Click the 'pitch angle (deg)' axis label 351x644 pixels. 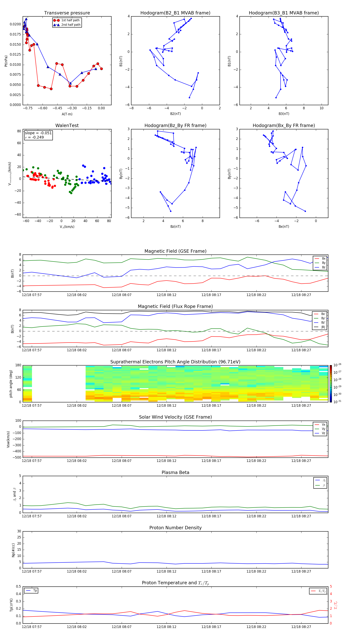[11, 384]
